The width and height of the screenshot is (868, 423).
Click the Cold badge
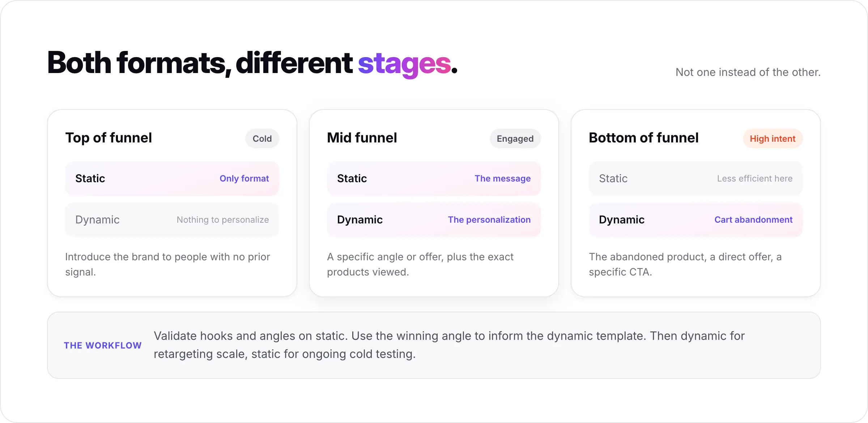point(262,138)
